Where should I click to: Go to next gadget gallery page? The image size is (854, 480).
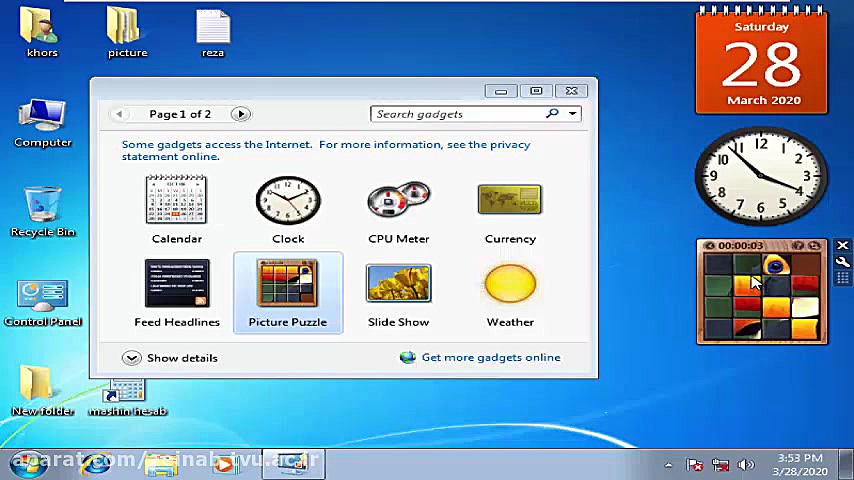(x=241, y=114)
